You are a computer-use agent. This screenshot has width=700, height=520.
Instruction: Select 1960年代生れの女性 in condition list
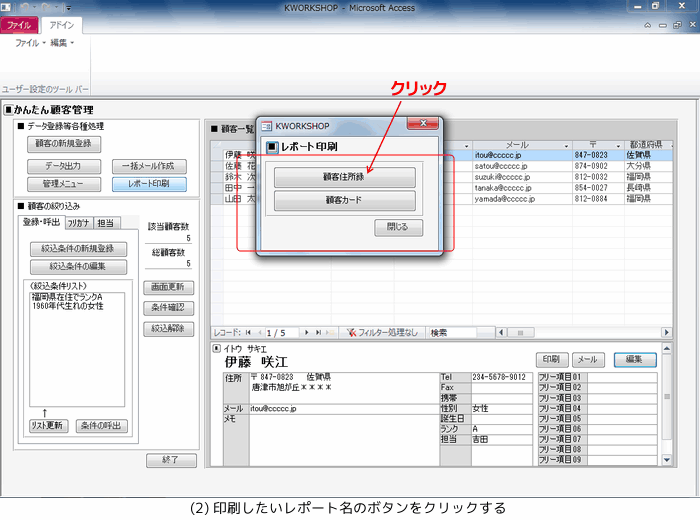(67, 306)
